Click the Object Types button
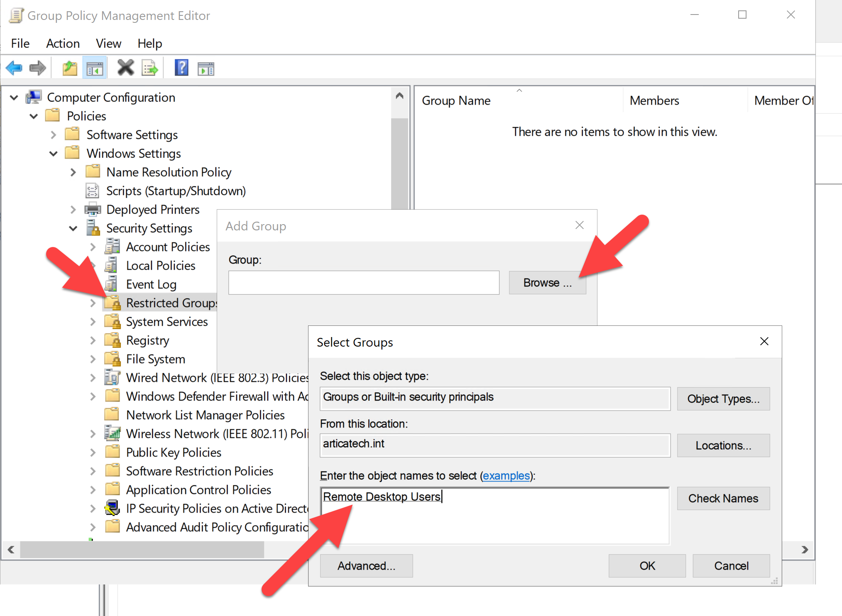842x616 pixels. coord(723,399)
